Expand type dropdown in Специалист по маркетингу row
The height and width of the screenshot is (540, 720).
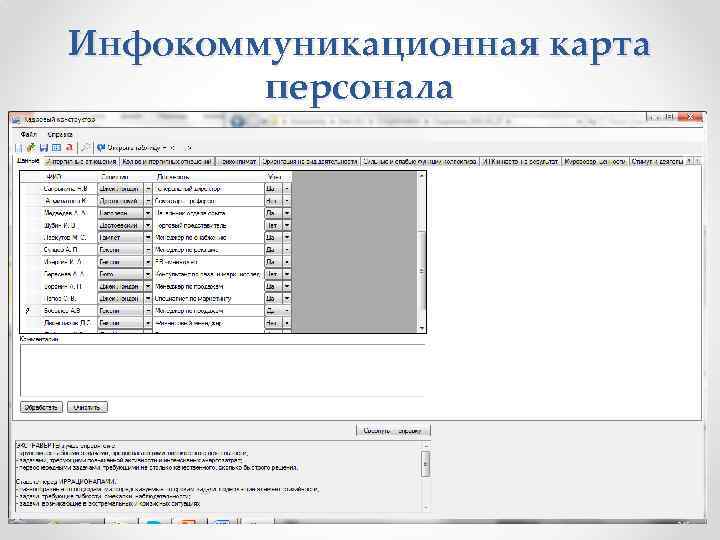[148, 298]
